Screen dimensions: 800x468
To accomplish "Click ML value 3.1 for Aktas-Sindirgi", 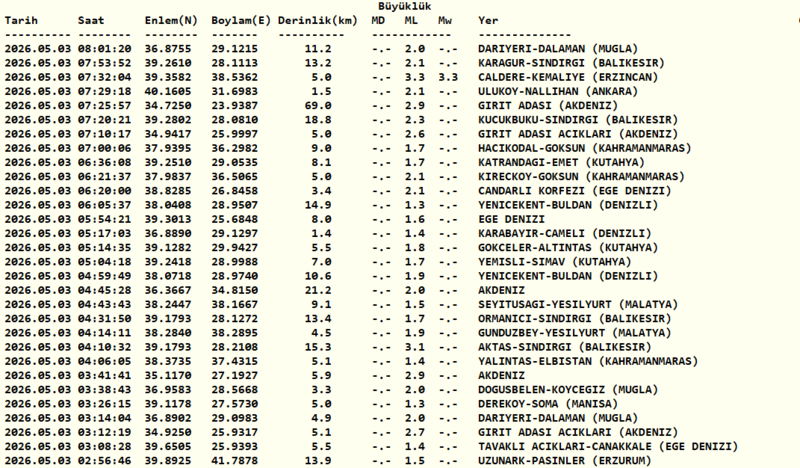I will point(414,347).
